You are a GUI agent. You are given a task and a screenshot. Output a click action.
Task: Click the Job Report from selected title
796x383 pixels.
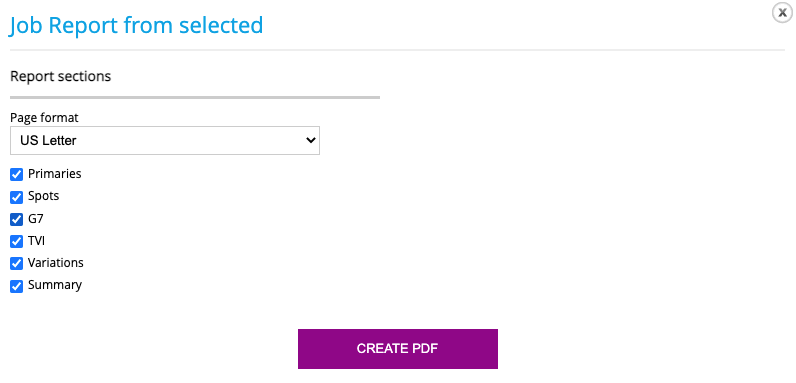pyautogui.click(x=137, y=25)
